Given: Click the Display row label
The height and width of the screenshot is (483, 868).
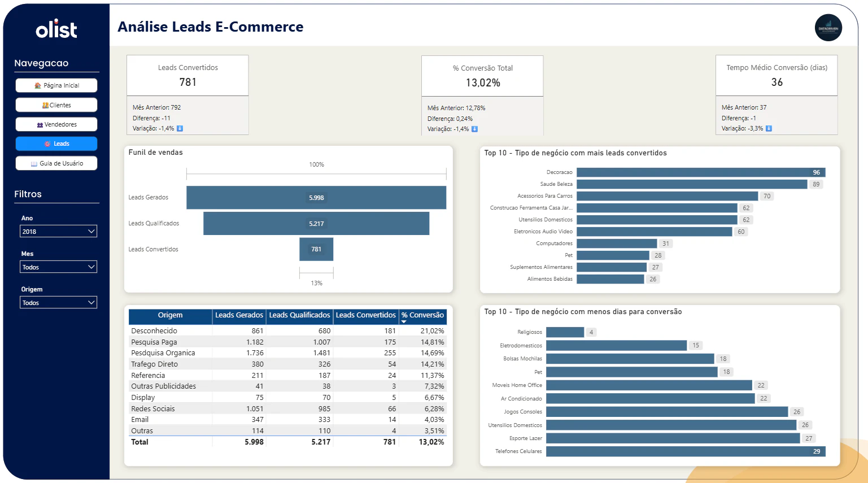Looking at the screenshot, I should click(x=143, y=398).
